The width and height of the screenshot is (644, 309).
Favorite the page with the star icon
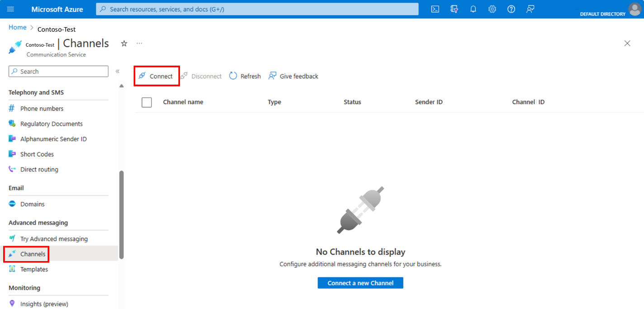tap(124, 43)
